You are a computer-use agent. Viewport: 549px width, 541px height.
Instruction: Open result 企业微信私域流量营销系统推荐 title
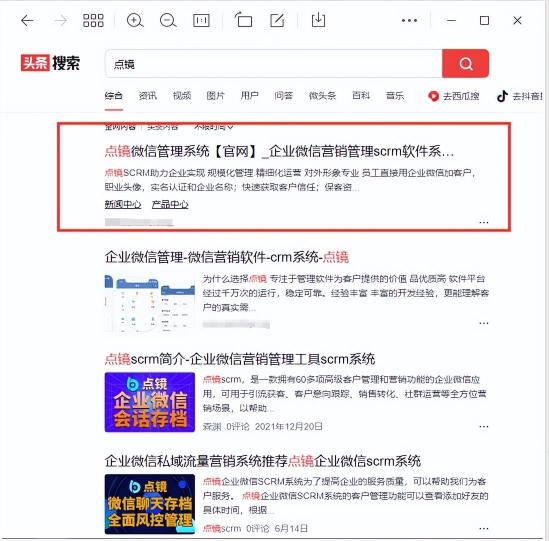(x=263, y=461)
